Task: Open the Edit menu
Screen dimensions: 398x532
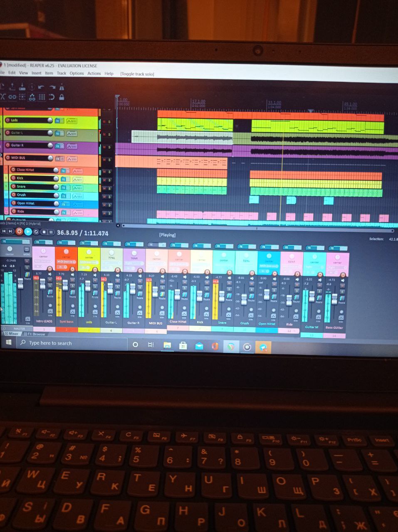Action: click(12, 73)
